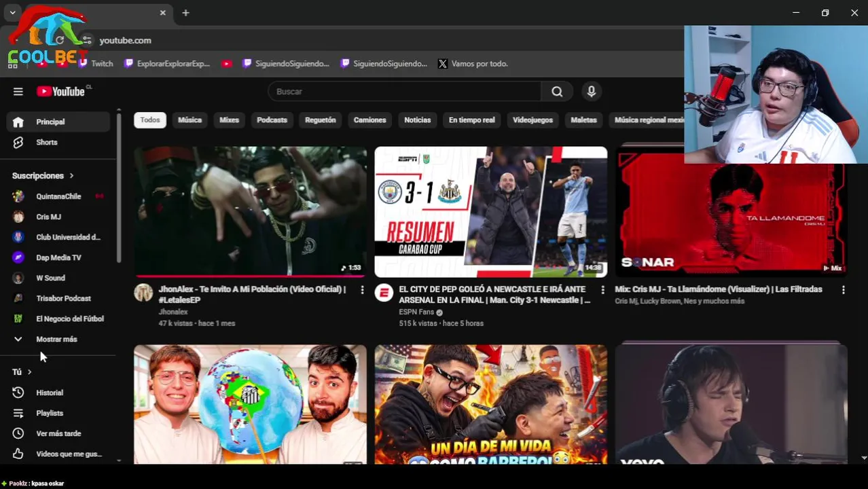Viewport: 868px width, 489px height.
Task: Select En tiempo real filter chip
Action: coord(471,120)
